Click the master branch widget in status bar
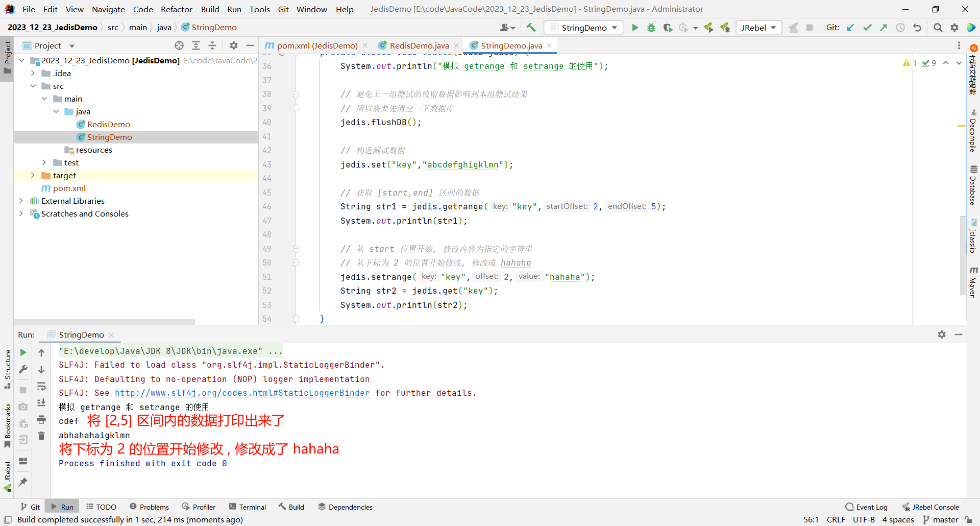Image resolution: width=980 pixels, height=526 pixels. (x=941, y=519)
